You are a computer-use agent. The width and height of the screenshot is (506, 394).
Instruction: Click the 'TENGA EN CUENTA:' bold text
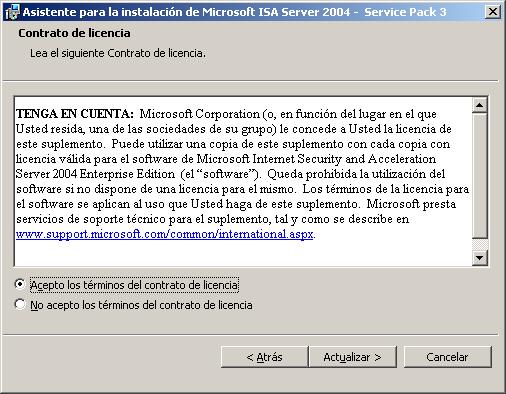tap(75, 114)
